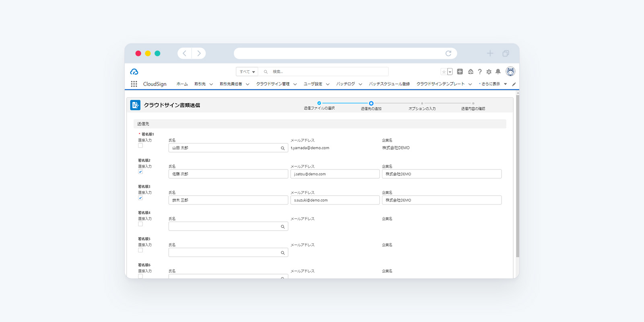Screen dimensions: 644x322
Task: Enable 直接入力 checkbox for 署名順1
Action: 140,146
